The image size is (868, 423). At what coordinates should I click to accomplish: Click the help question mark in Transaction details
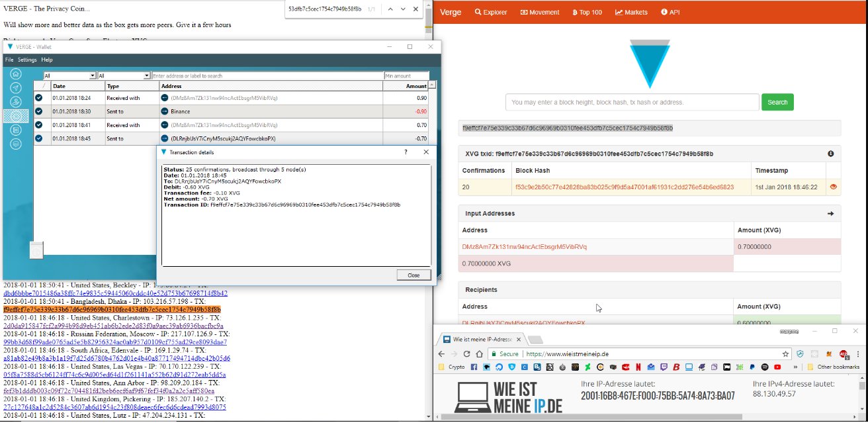406,152
